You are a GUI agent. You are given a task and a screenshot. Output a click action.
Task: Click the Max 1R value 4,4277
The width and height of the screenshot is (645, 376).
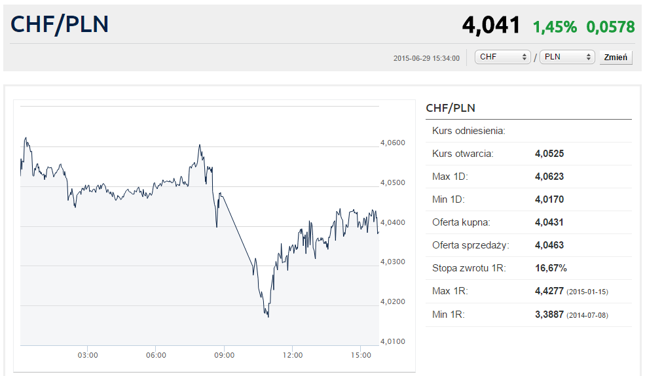(549, 291)
